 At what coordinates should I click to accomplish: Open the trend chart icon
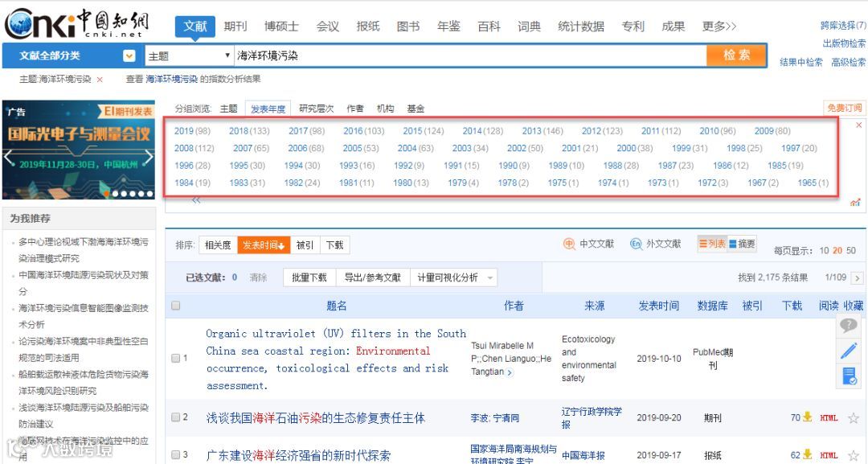click(855, 203)
